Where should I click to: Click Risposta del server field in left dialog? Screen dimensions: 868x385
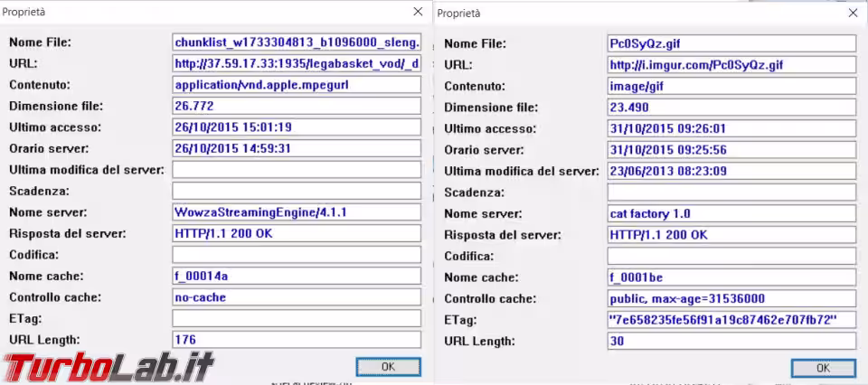(297, 233)
